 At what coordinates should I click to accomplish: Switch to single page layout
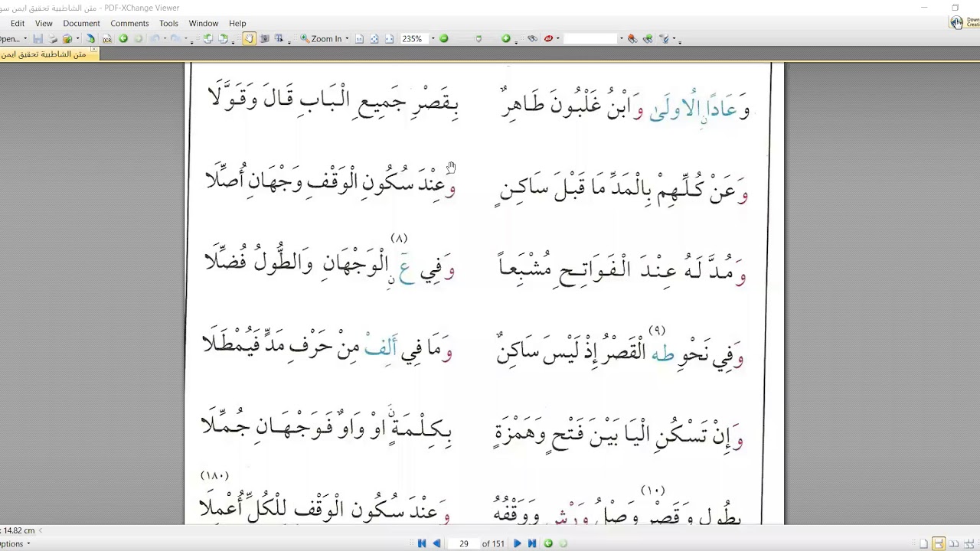point(924,543)
